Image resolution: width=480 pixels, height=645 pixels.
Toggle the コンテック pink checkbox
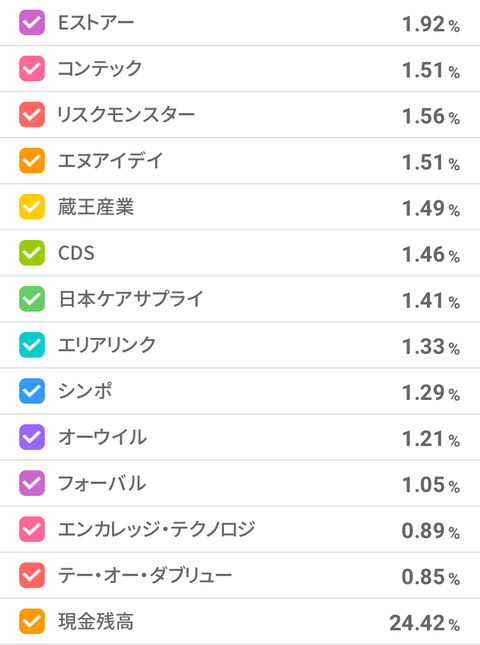pyautogui.click(x=32, y=69)
